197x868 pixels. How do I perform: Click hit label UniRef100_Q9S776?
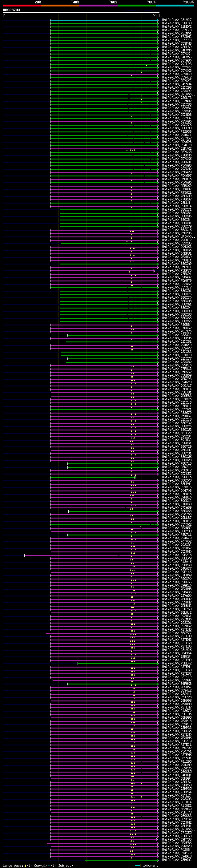(x=177, y=125)
